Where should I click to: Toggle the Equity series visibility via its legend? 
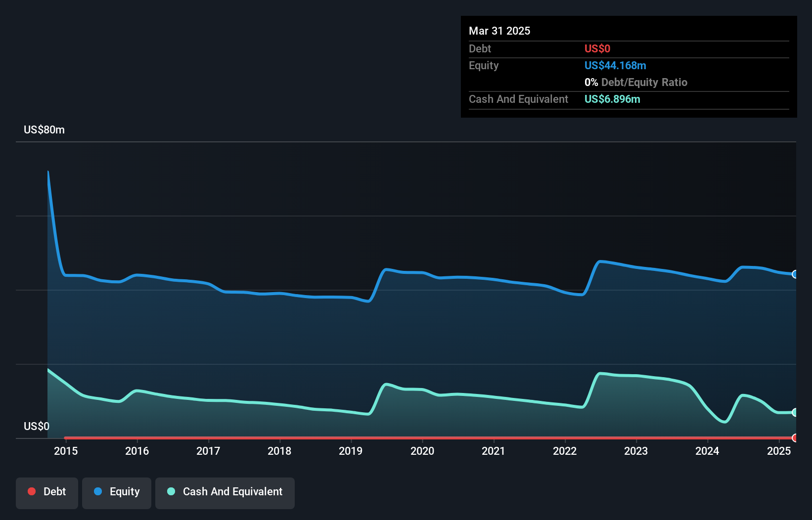(116, 492)
